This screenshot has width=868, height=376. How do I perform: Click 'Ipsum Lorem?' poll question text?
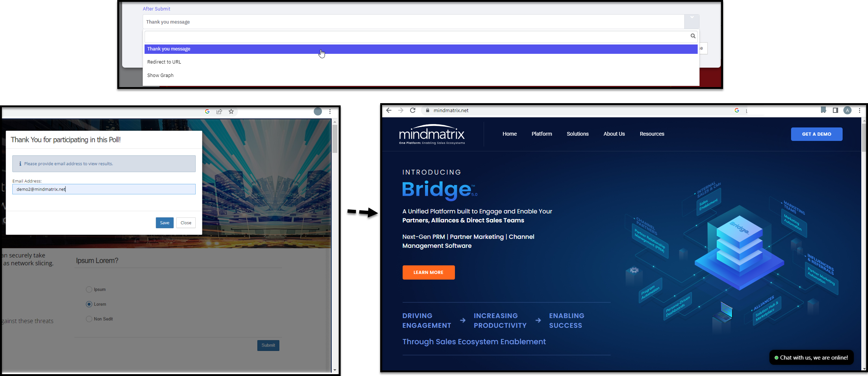(x=97, y=261)
